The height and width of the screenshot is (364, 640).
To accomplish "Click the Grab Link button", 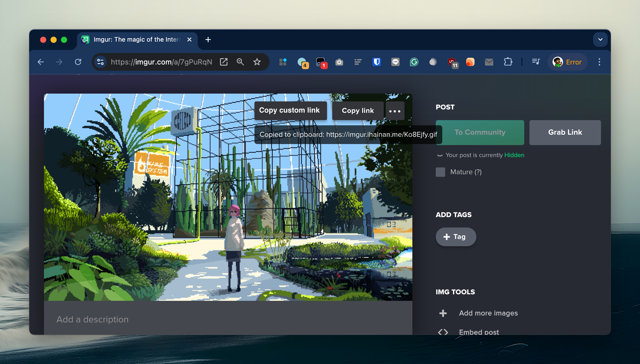I will pos(565,132).
